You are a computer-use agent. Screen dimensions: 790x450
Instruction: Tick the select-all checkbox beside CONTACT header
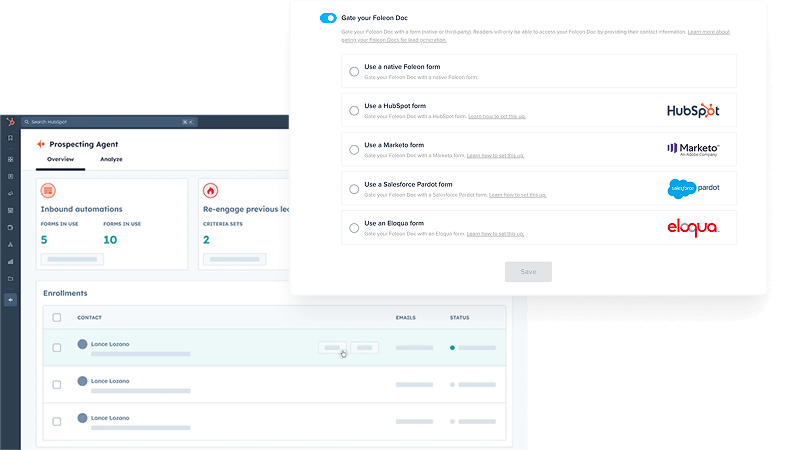(x=57, y=317)
